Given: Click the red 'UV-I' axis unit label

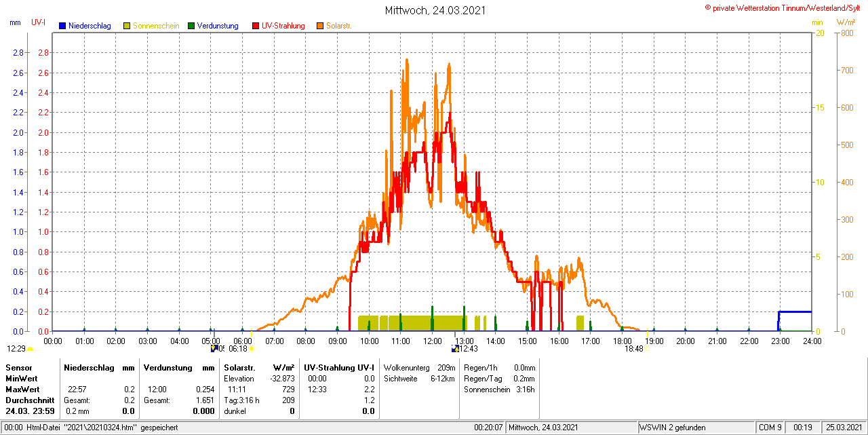Looking at the screenshot, I should pyautogui.click(x=39, y=22).
